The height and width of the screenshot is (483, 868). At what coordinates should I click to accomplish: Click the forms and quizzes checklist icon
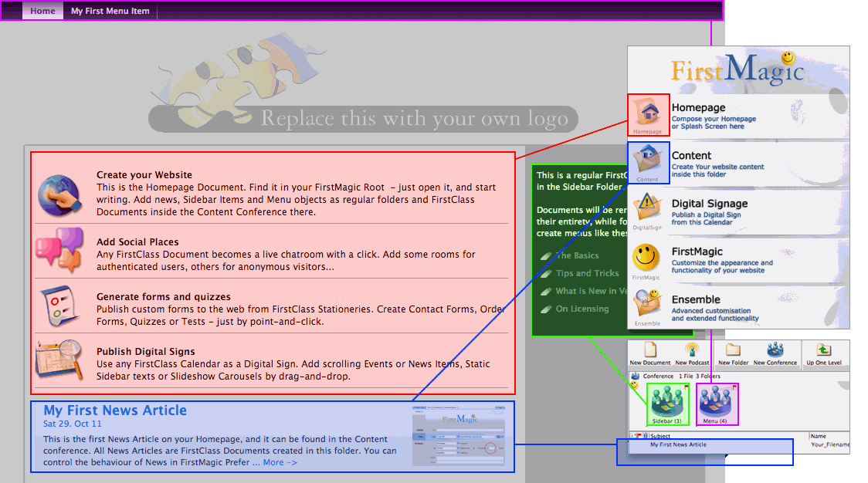61,306
